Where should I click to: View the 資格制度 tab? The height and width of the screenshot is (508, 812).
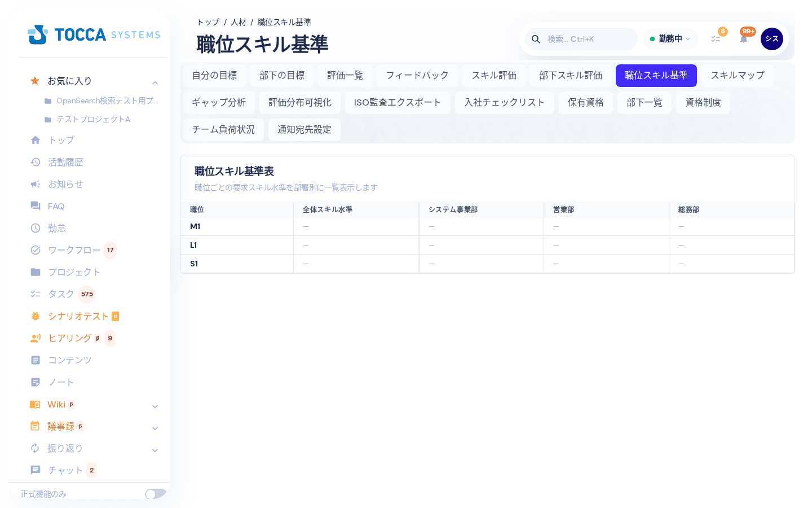703,103
